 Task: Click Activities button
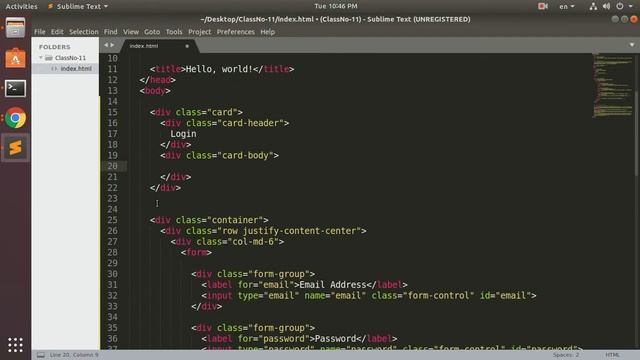(x=21, y=6)
